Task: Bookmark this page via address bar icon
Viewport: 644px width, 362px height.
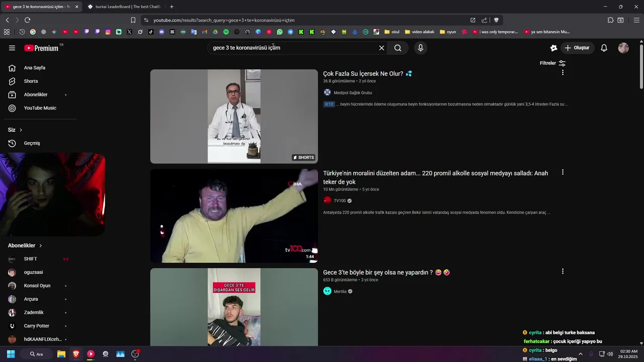Action: (x=133, y=20)
